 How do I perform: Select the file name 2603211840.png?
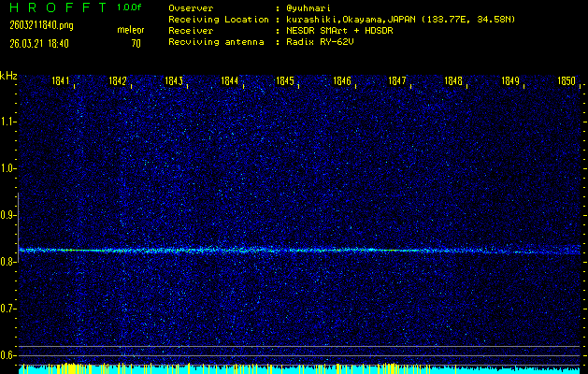pyautogui.click(x=42, y=25)
